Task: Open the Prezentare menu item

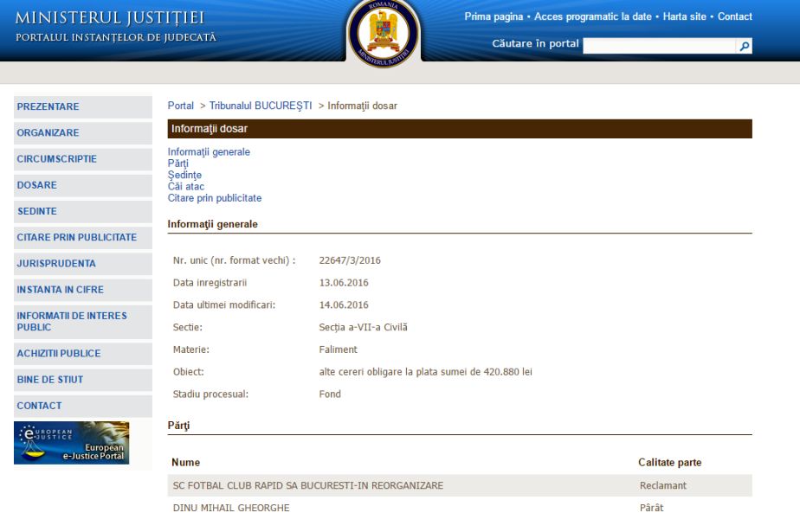Action: click(x=48, y=107)
